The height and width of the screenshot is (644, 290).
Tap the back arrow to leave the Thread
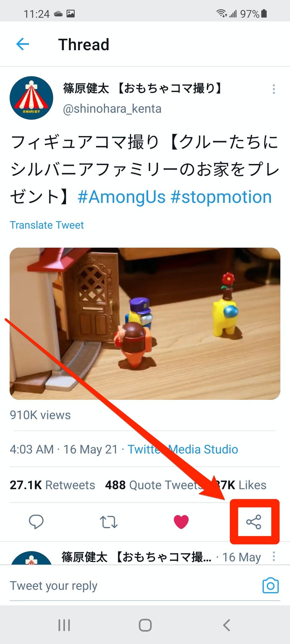pos(22,44)
